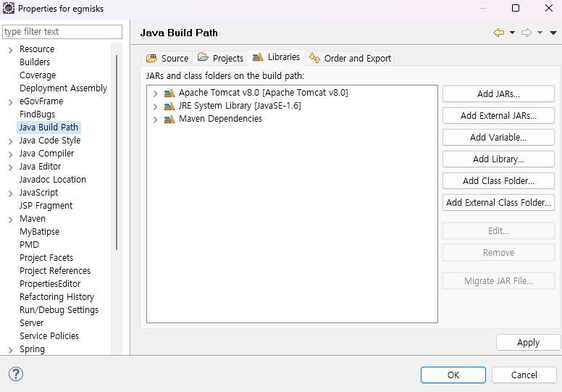Select the Libraries tab
This screenshot has width=562, height=392.
coord(276,57)
